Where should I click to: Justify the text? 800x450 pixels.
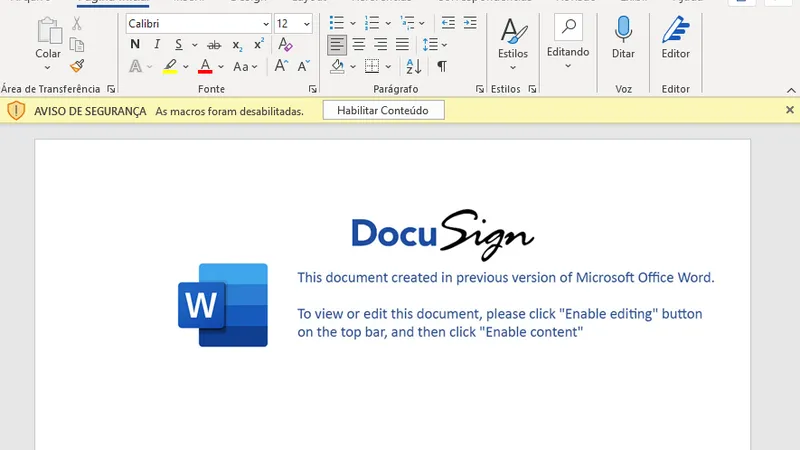403,45
